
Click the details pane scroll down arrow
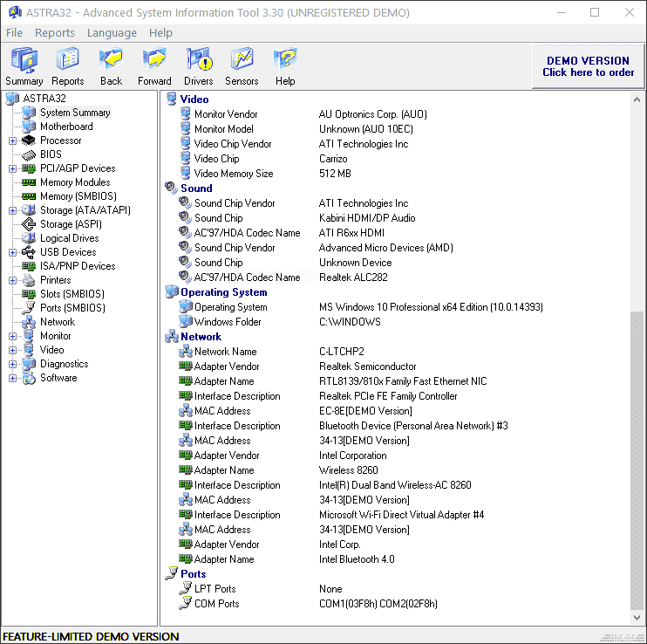637,618
